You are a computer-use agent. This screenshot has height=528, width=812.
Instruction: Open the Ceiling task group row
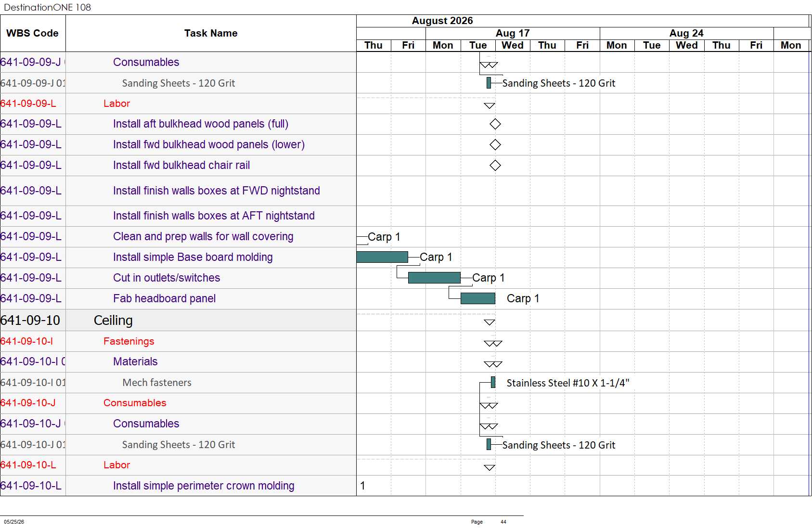point(178,321)
